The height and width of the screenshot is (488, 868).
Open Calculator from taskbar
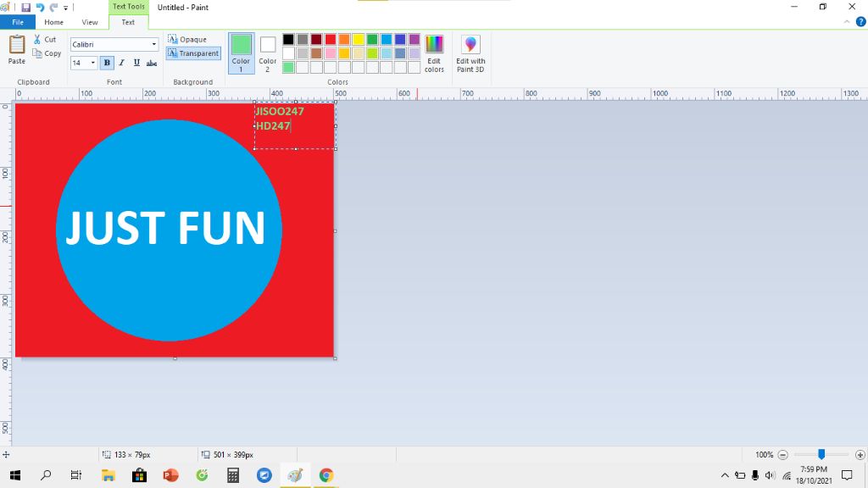tap(233, 475)
